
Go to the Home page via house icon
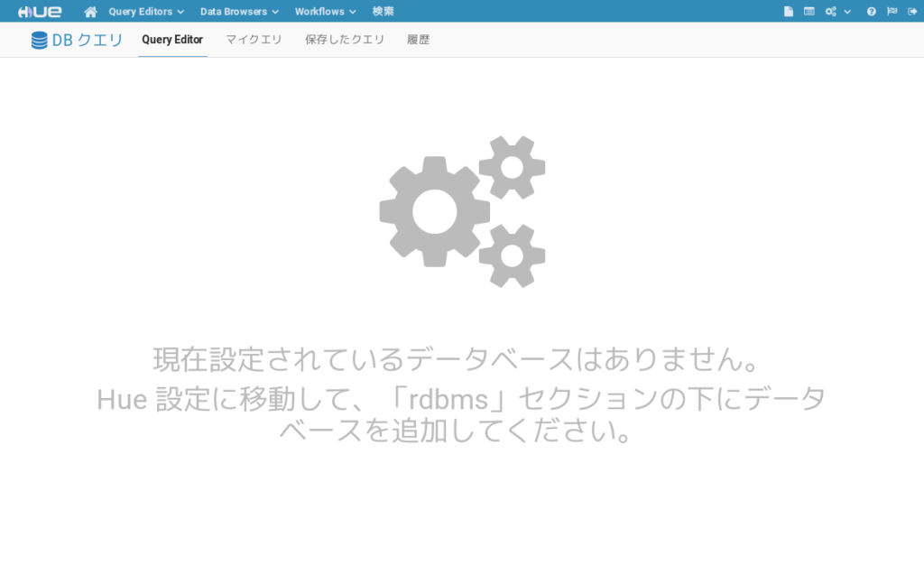coord(90,11)
